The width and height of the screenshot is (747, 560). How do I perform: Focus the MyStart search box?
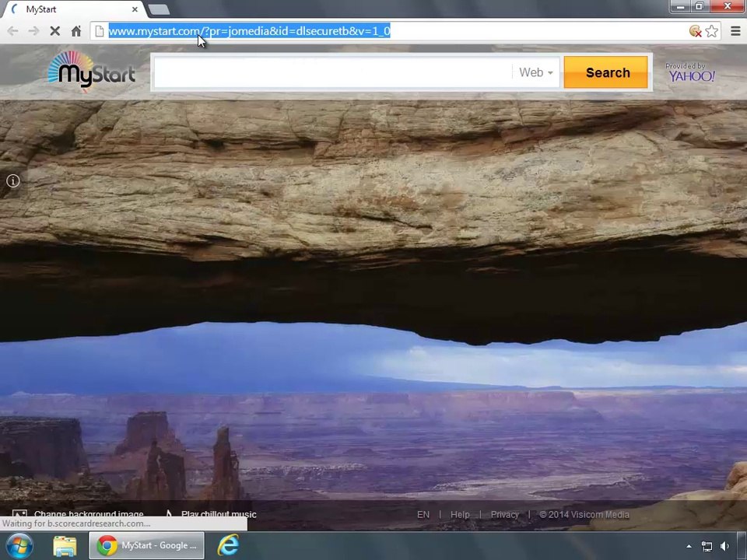[332, 72]
